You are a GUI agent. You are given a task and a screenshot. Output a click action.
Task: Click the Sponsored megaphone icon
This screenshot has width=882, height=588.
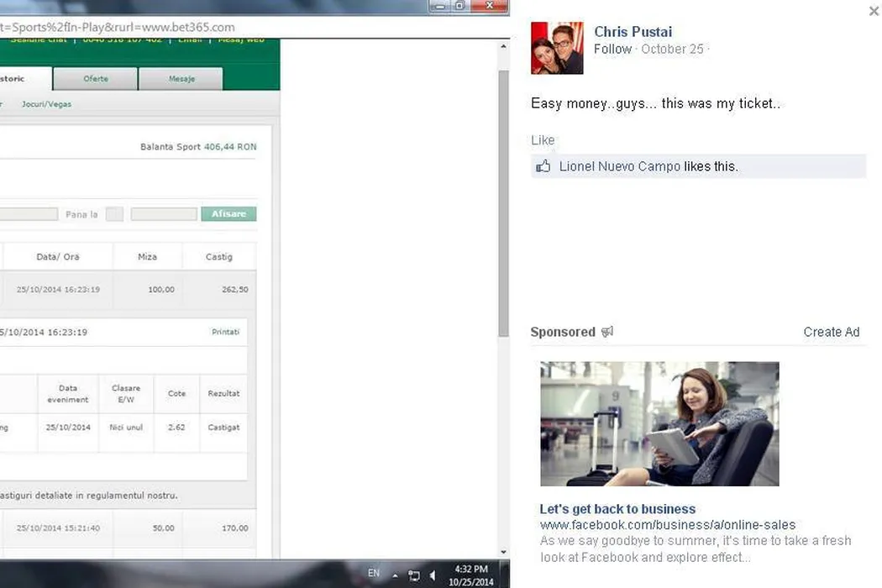607,332
